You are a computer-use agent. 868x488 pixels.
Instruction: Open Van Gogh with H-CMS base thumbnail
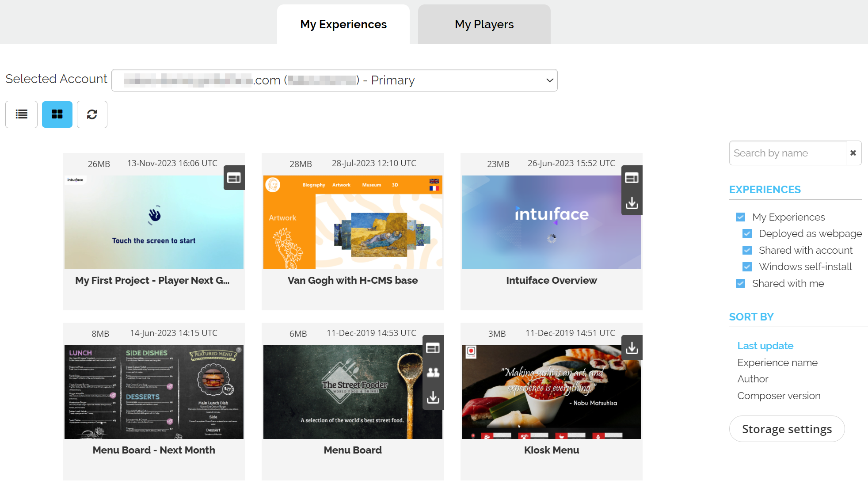tap(352, 222)
